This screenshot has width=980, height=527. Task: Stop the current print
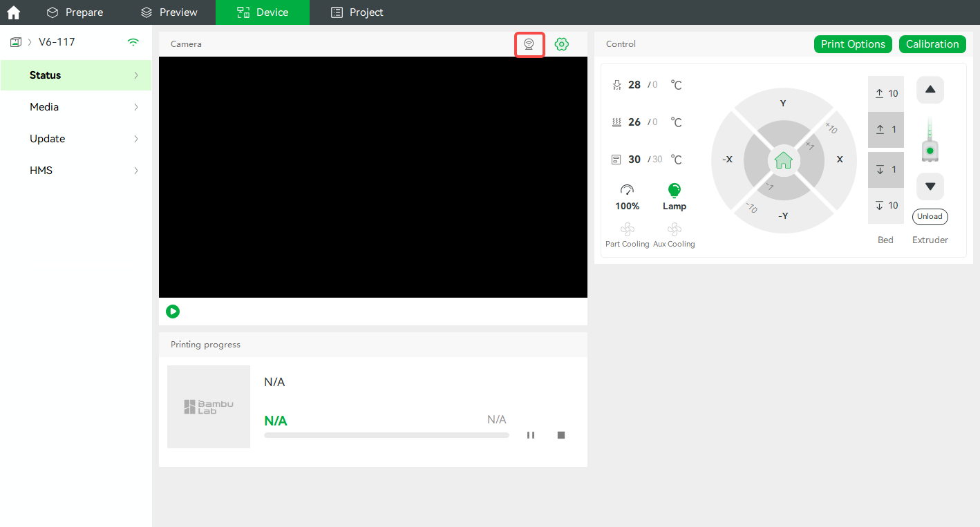[x=561, y=435]
